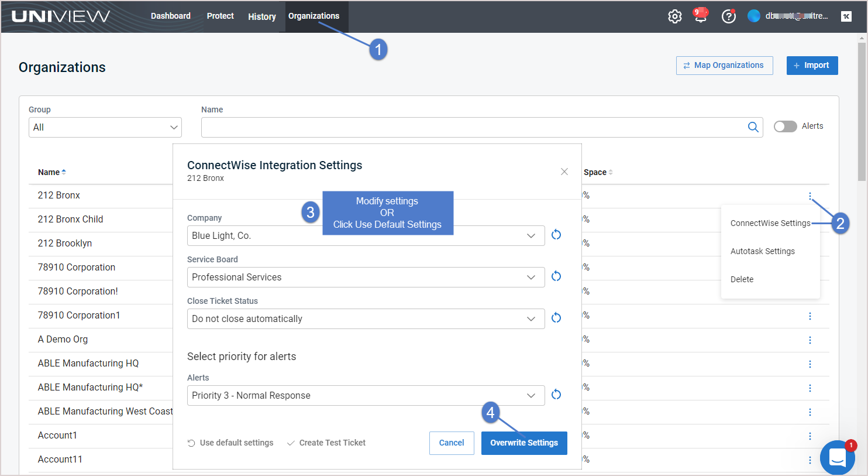Go to the Protect tab
The image size is (868, 476).
pos(221,16)
